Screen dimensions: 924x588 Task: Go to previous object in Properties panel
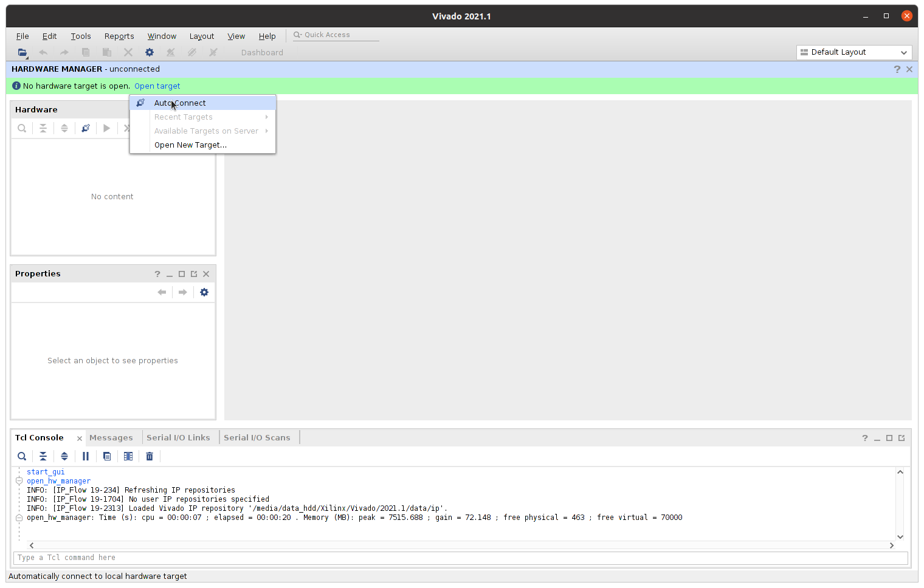[x=162, y=292]
